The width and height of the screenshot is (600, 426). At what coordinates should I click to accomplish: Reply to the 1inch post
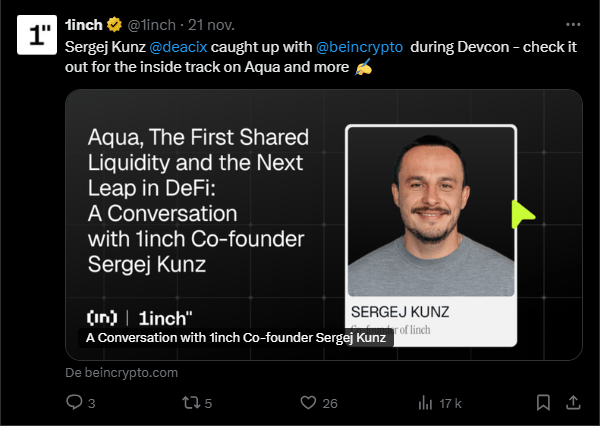[74, 403]
